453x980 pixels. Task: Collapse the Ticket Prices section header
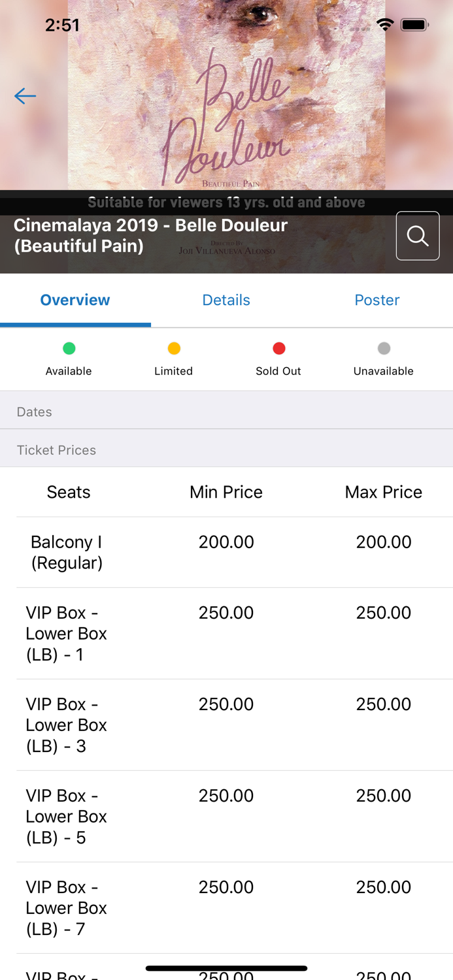pyautogui.click(x=226, y=450)
